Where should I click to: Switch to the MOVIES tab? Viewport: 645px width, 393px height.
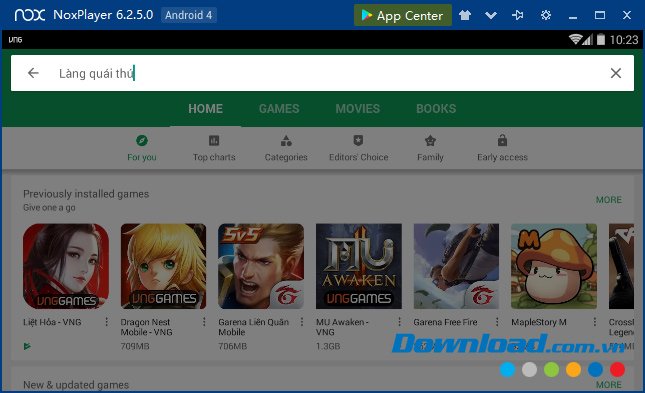(x=357, y=109)
